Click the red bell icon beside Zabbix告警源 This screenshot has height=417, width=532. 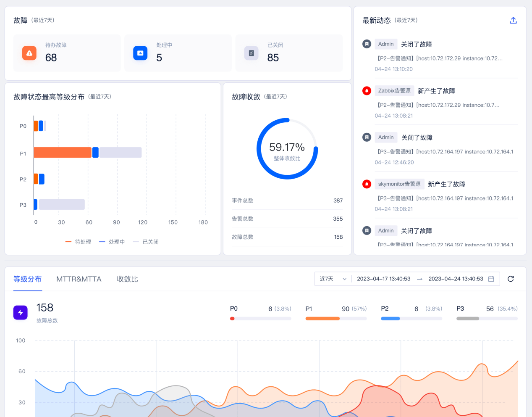(367, 91)
